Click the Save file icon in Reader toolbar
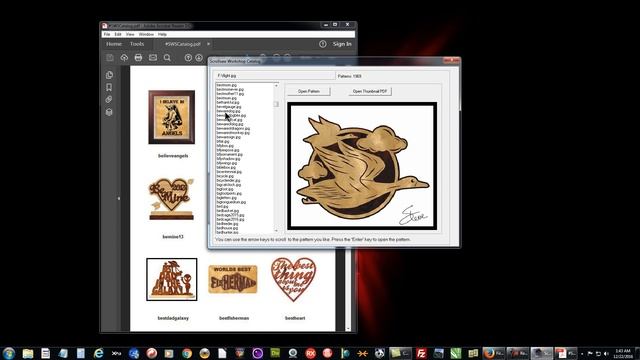This screenshot has width=640, height=360. (x=110, y=58)
